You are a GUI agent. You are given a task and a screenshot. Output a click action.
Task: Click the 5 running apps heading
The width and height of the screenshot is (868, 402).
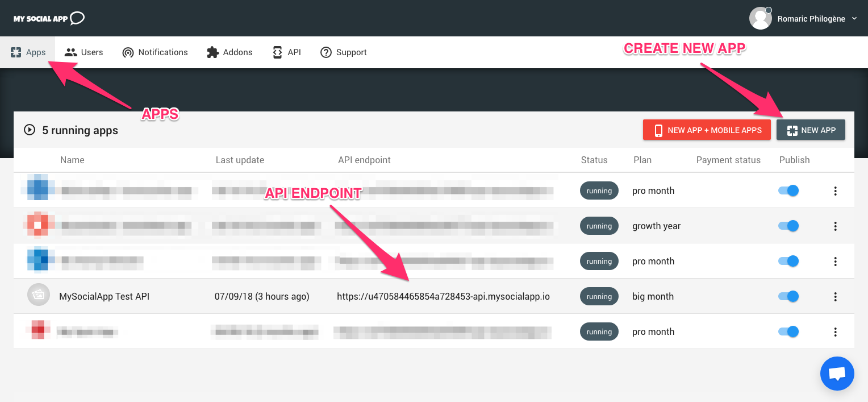[80, 130]
